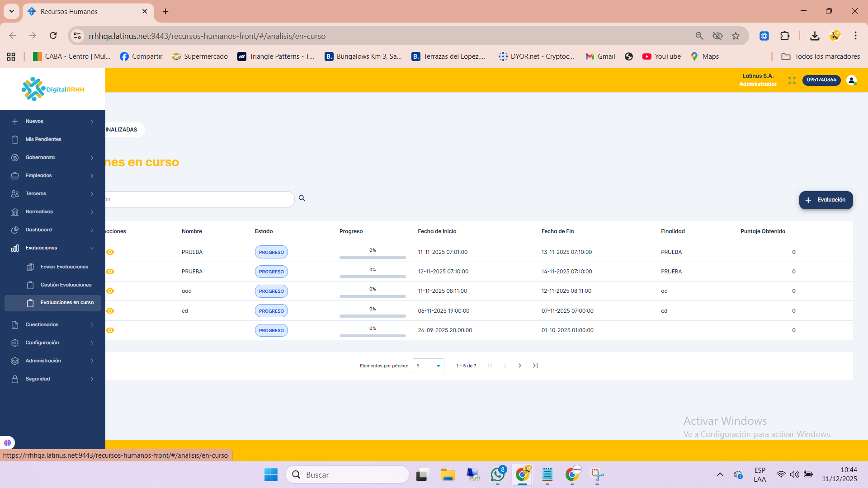Click eye icon for the 'aaa' evaluation
Image resolution: width=868 pixels, height=488 pixels.
point(110,291)
